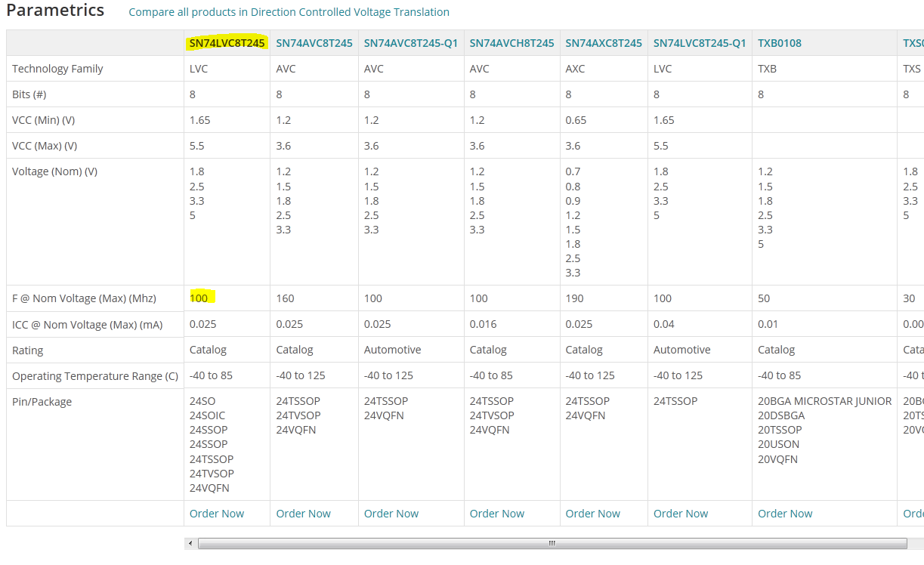
Task: Click Order Now under SN74AVCH8T245
Action: (497, 514)
